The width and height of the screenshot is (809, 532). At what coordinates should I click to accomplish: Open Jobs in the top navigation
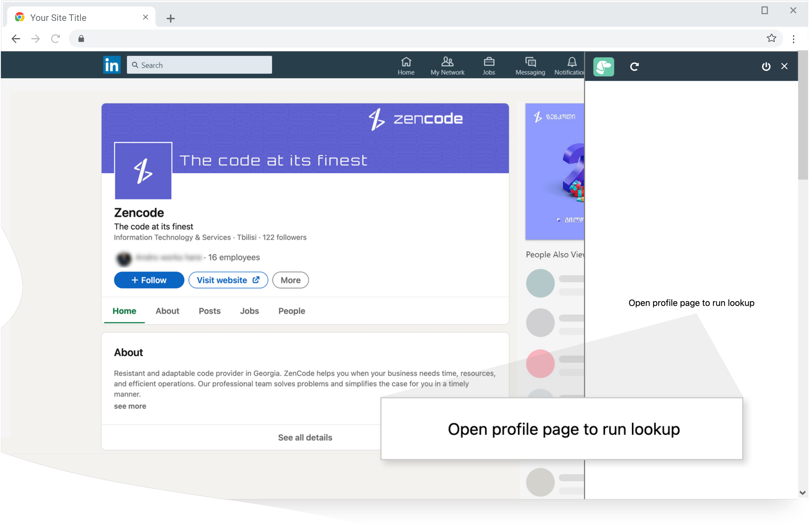(489, 66)
